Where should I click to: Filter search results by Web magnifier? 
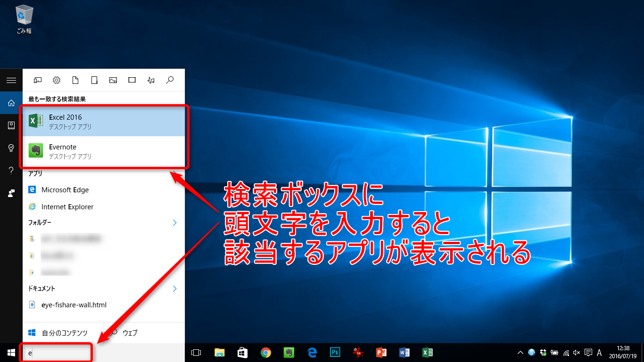[170, 80]
